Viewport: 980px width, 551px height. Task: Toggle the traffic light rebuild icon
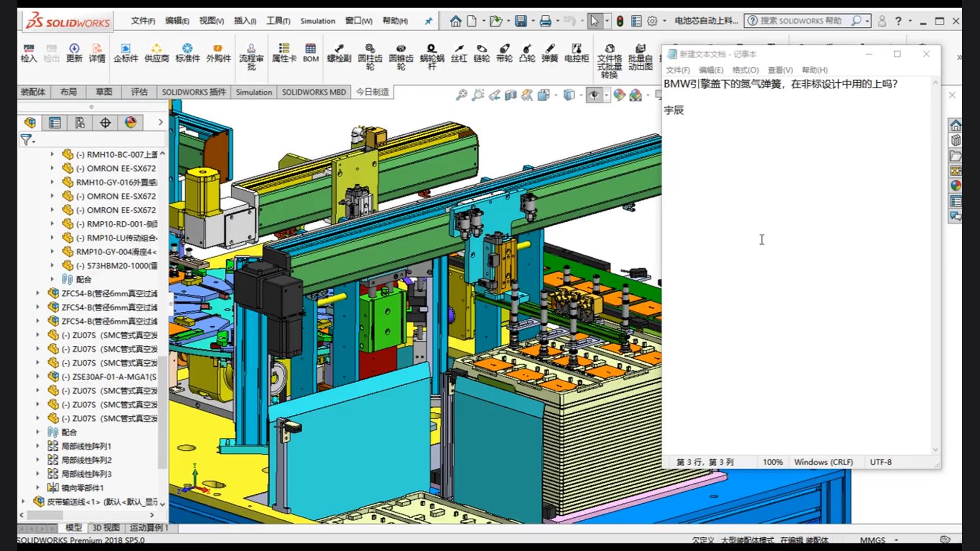[x=620, y=21]
